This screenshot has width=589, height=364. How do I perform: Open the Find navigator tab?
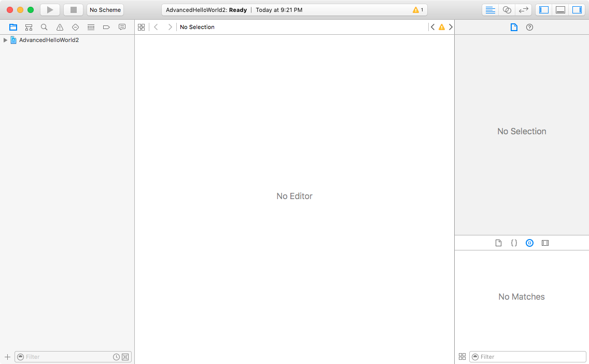pyautogui.click(x=44, y=27)
